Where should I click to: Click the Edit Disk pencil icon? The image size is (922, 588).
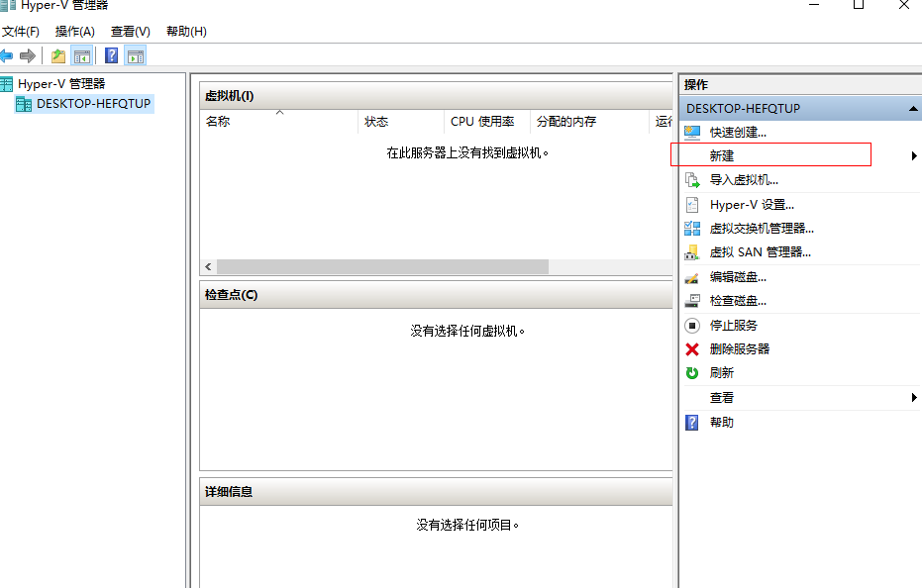tap(692, 277)
